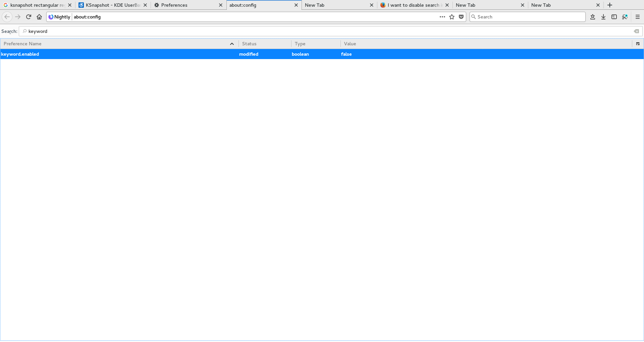Click the 'false' value cell
This screenshot has width=644, height=342.
[346, 54]
